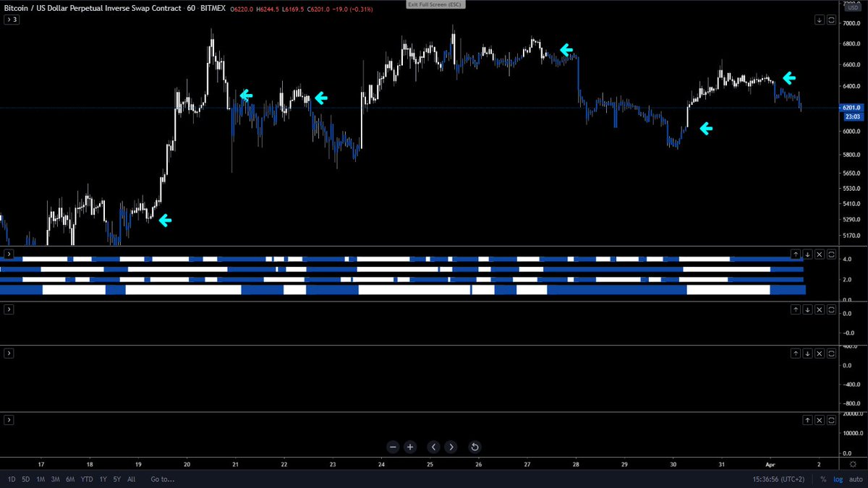This screenshot has height=488, width=868.
Task: Select the All date range
Action: coord(131,479)
